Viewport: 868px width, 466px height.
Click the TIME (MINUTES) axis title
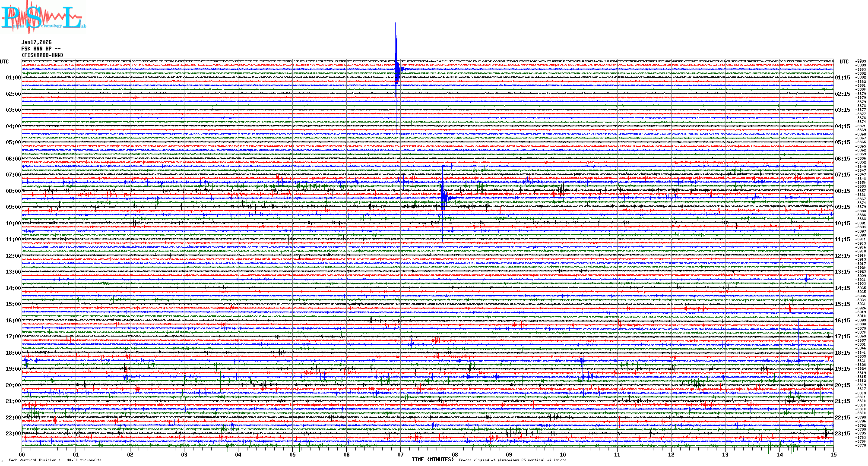point(432,460)
